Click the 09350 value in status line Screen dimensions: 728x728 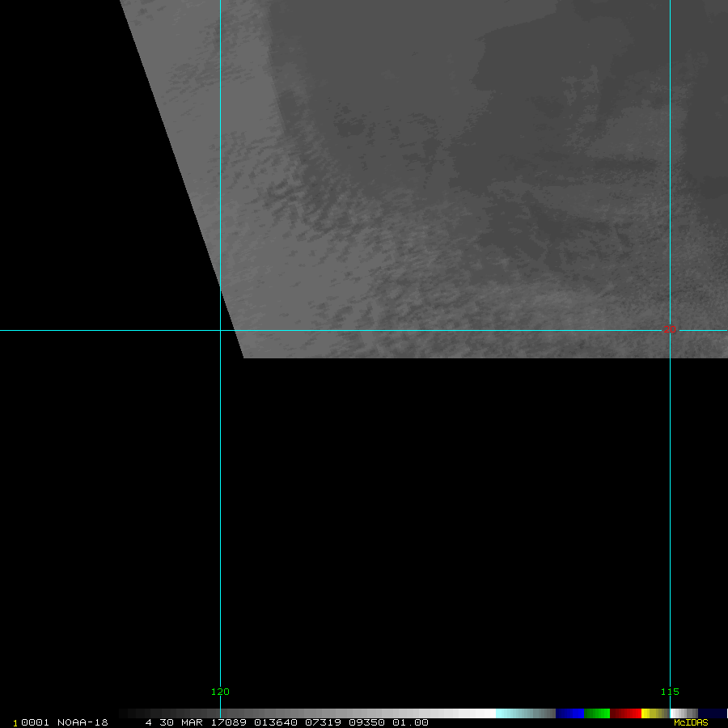click(367, 722)
